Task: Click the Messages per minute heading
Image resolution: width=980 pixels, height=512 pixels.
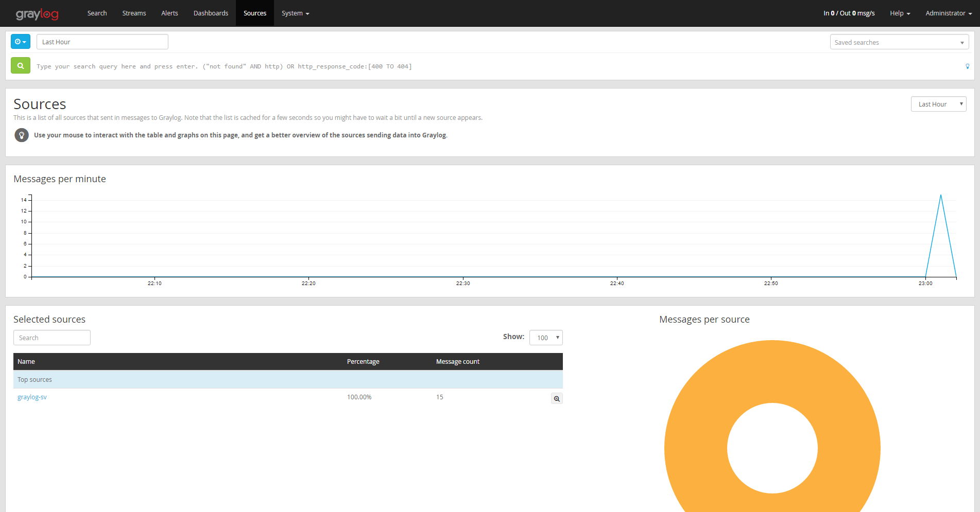Action: pyautogui.click(x=60, y=179)
